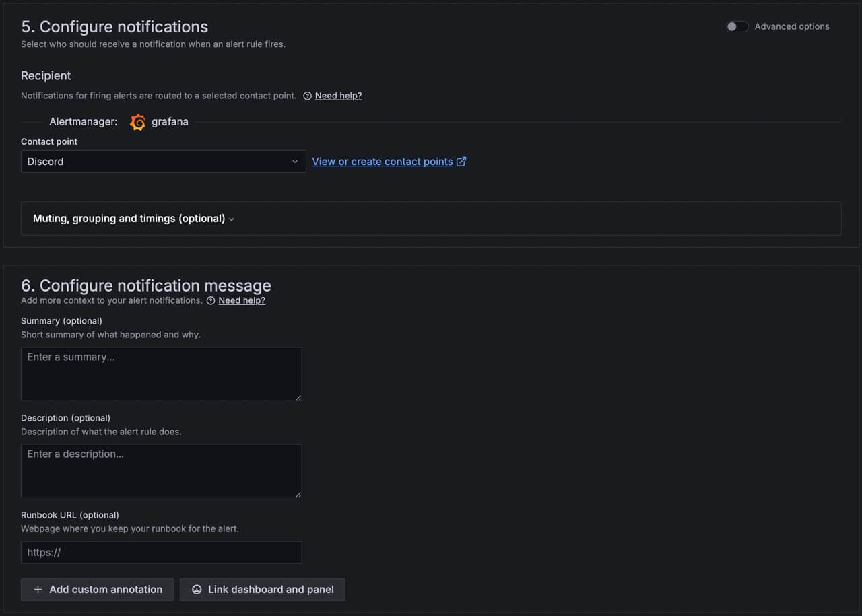This screenshot has height=616, width=862.
Task: Click into the Description text area
Action: (161, 471)
